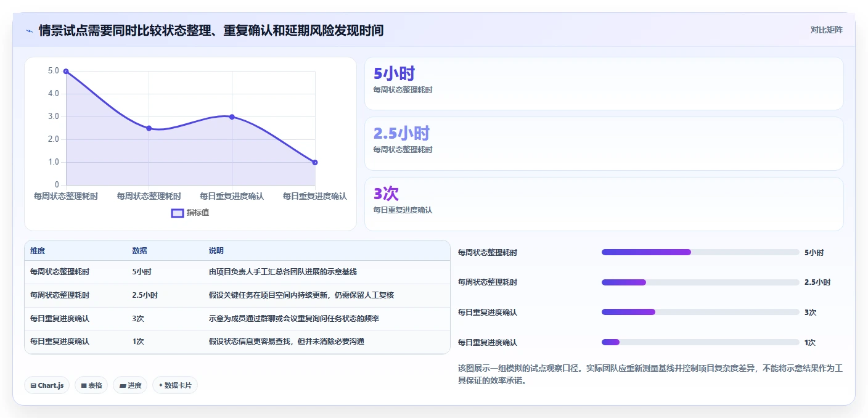Click the header title 情景试点需要同时比较状态整理
868x418 pixels.
[x=211, y=30]
